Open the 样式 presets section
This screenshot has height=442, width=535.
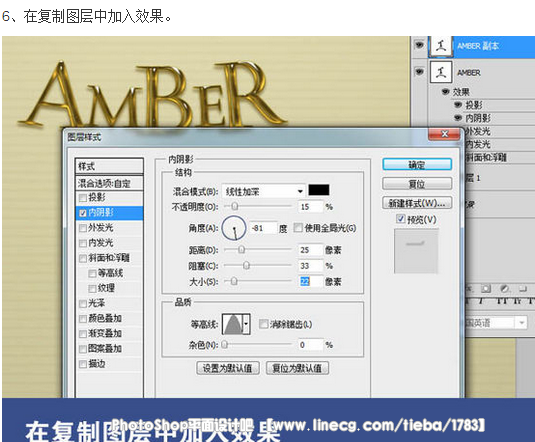pyautogui.click(x=109, y=167)
